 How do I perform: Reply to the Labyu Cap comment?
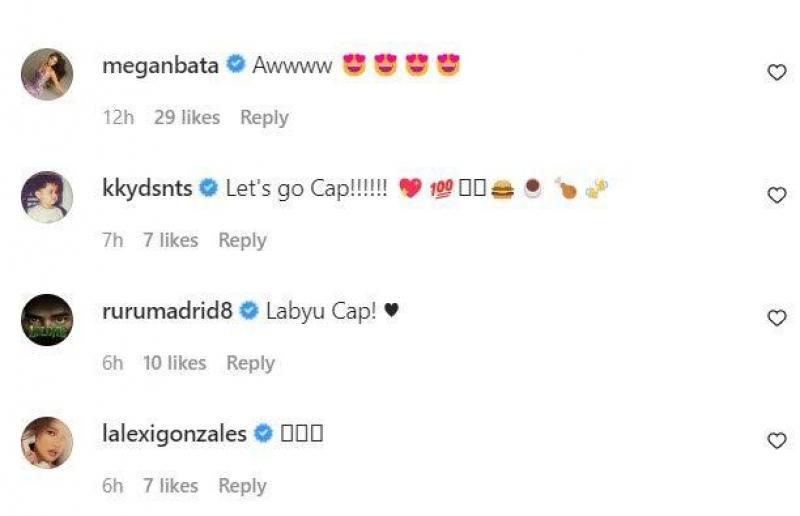[251, 364]
